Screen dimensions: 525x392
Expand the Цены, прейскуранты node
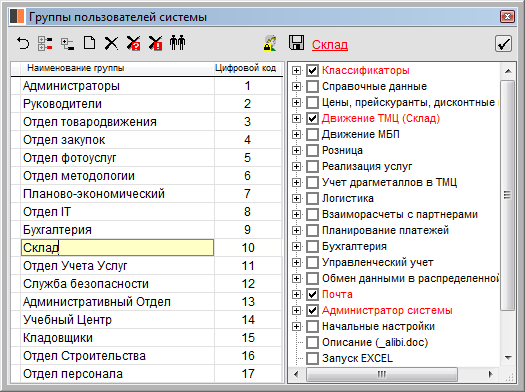coord(296,102)
